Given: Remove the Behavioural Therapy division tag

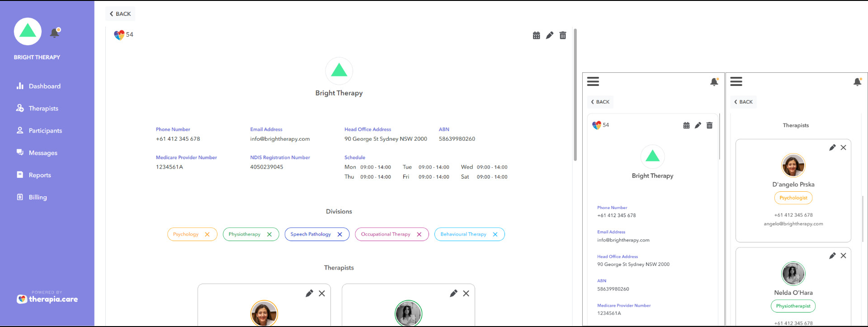Looking at the screenshot, I should click(495, 234).
